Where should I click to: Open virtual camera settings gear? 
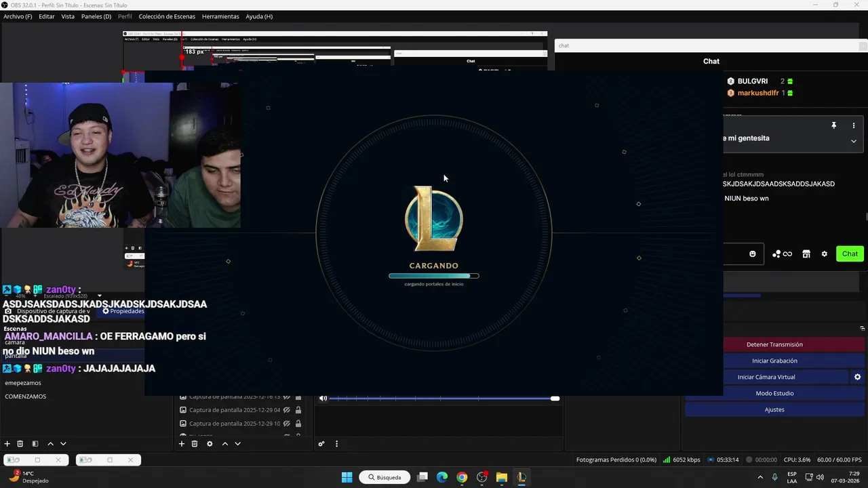857,377
